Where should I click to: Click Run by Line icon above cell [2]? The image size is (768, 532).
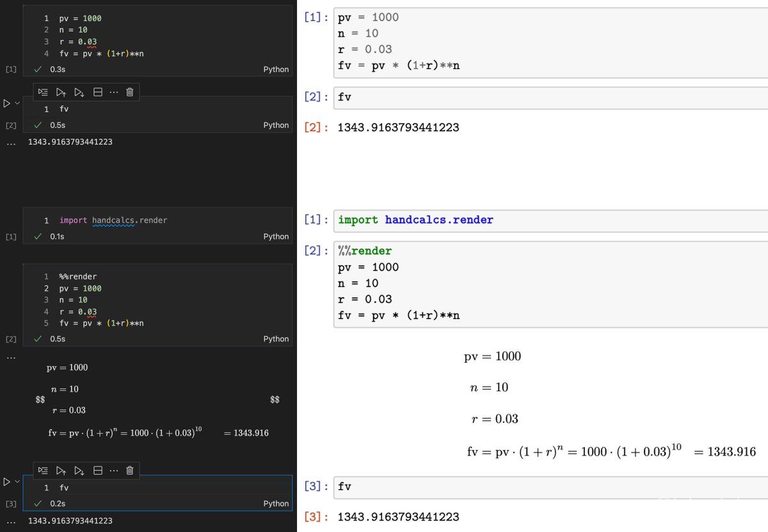coord(43,92)
